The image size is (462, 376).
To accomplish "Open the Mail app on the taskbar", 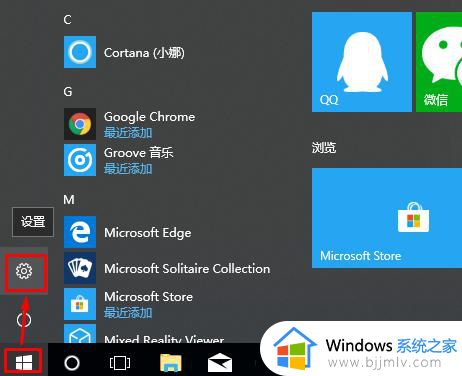I will (220, 363).
